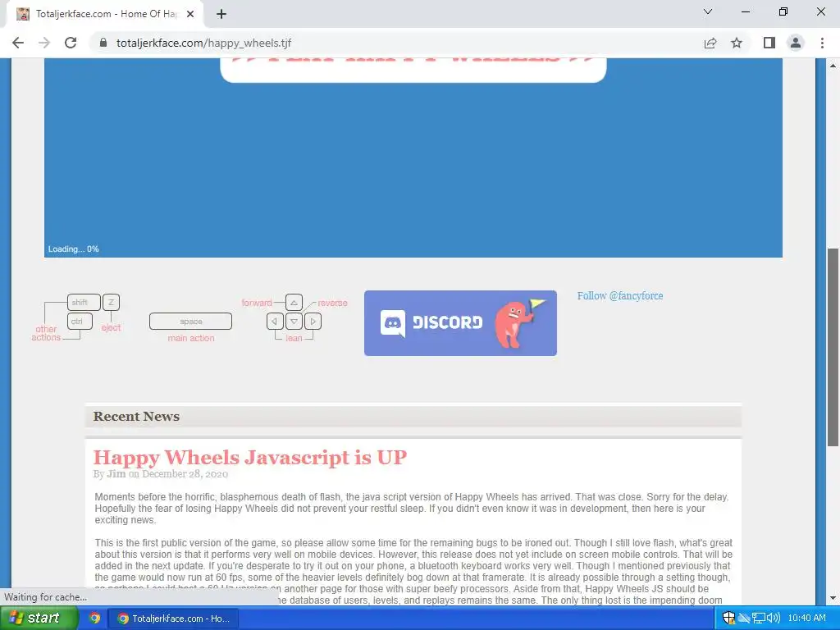840x630 pixels.
Task: Click the Discord logo icon
Action: [x=393, y=323]
